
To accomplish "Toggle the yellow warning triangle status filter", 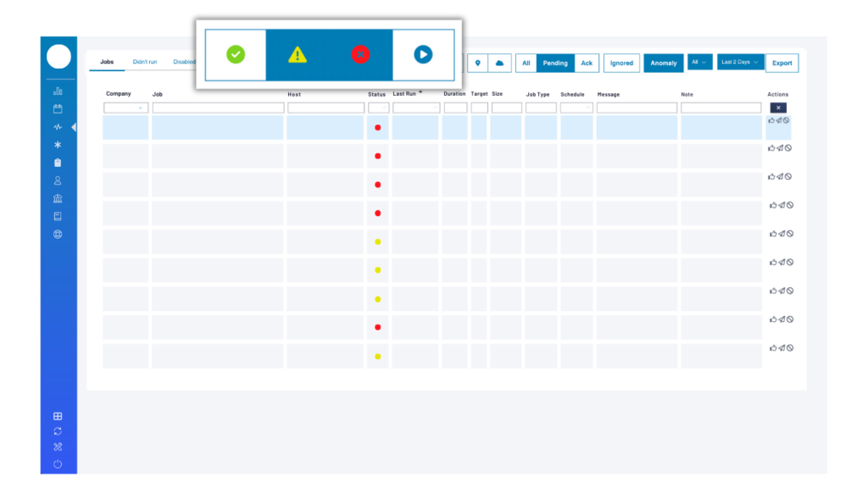I will pos(298,55).
